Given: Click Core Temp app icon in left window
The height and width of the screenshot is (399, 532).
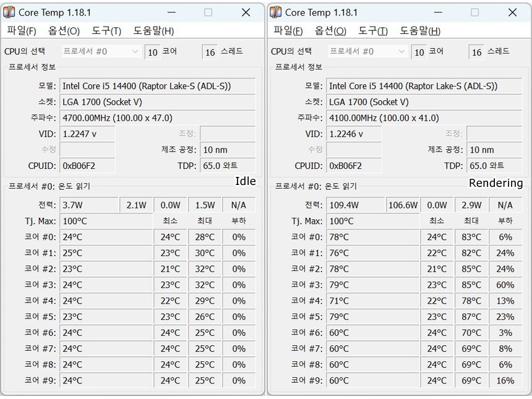Looking at the screenshot, I should click(9, 12).
